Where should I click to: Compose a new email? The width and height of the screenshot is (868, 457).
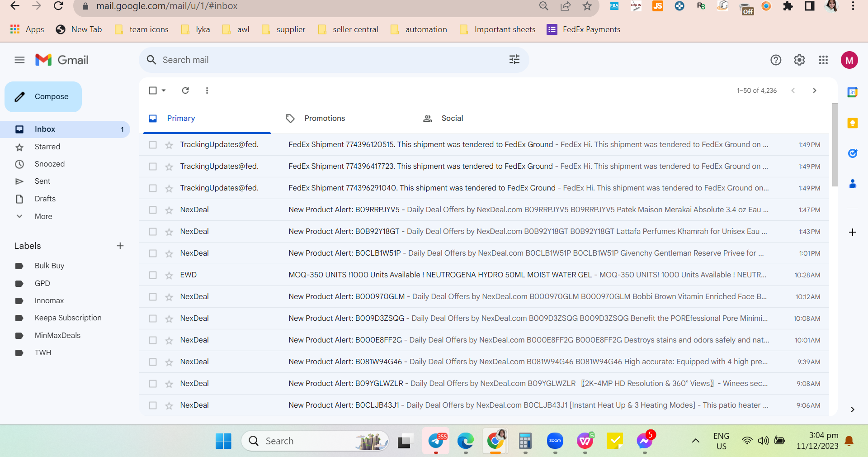pos(43,96)
